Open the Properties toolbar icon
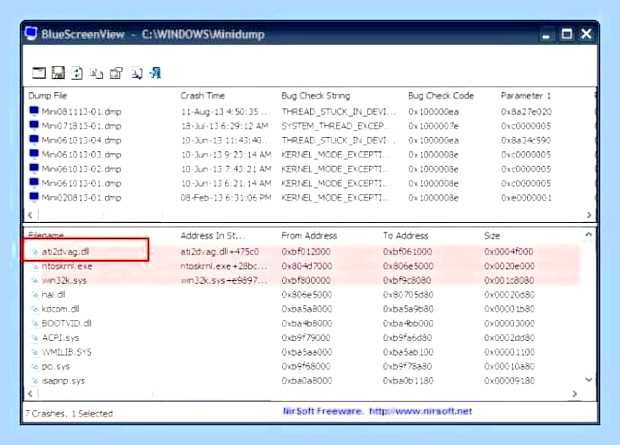Viewport: 620px width, 445px height. pos(116,73)
